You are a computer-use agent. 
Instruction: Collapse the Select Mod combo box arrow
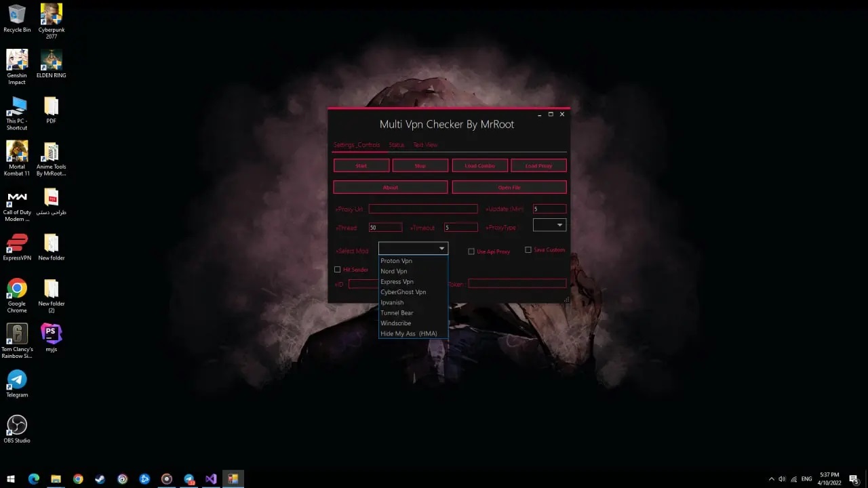441,249
